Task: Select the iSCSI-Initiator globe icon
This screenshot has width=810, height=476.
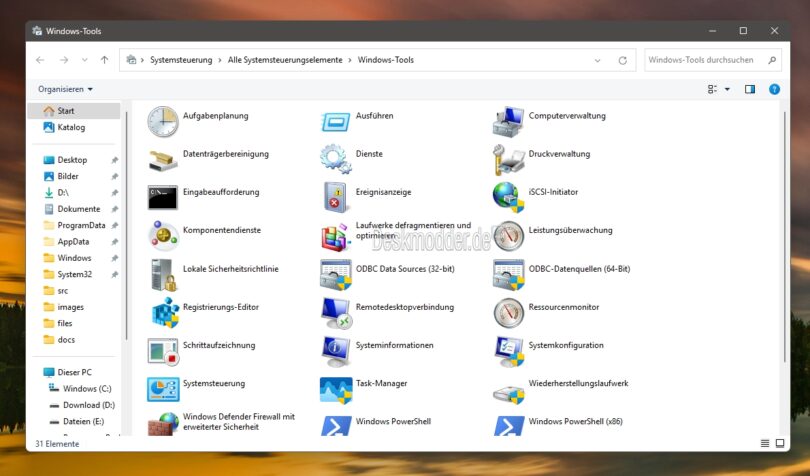Action: (508, 197)
